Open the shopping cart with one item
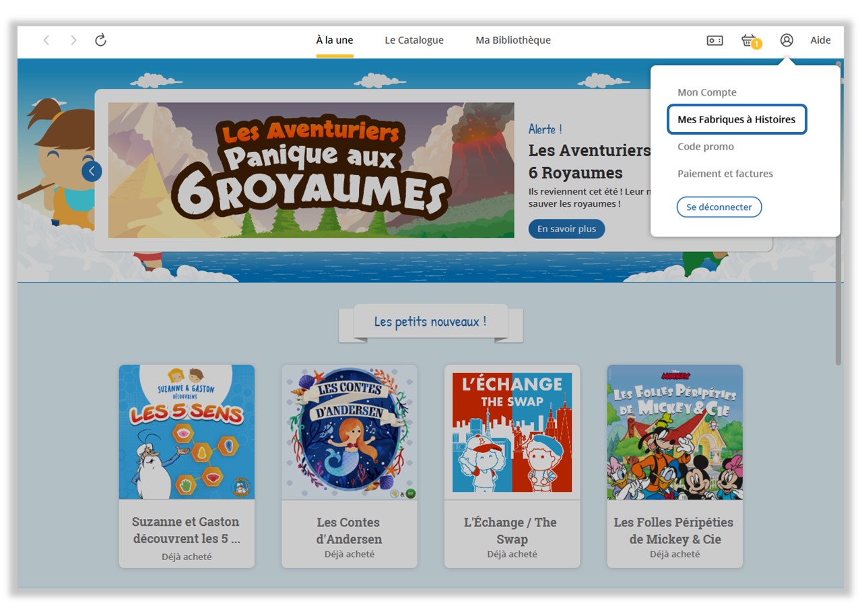Viewport: 862px width, 616px height. (749, 40)
